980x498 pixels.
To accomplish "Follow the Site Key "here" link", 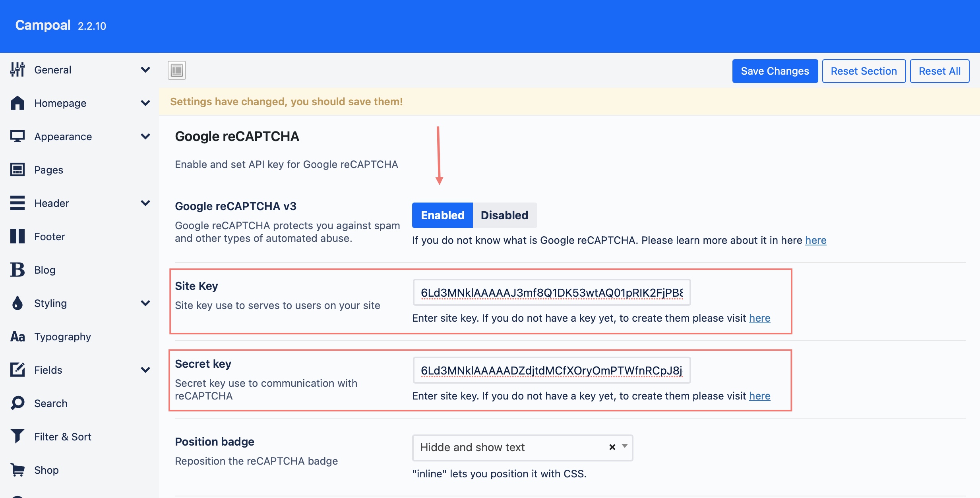I will (x=759, y=318).
